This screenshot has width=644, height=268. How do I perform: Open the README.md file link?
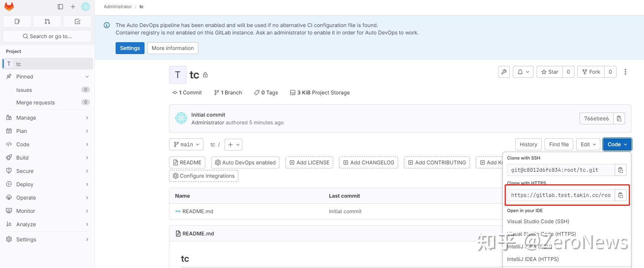(x=197, y=211)
